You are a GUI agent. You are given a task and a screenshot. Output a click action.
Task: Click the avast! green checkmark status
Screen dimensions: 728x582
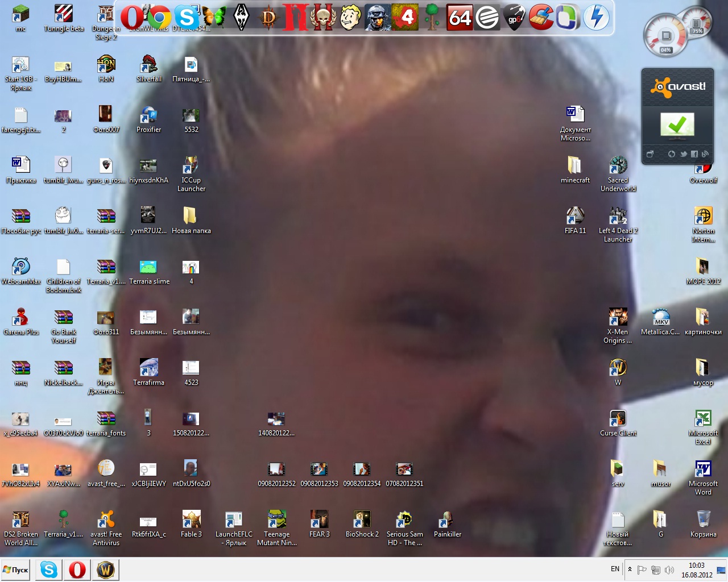point(677,125)
